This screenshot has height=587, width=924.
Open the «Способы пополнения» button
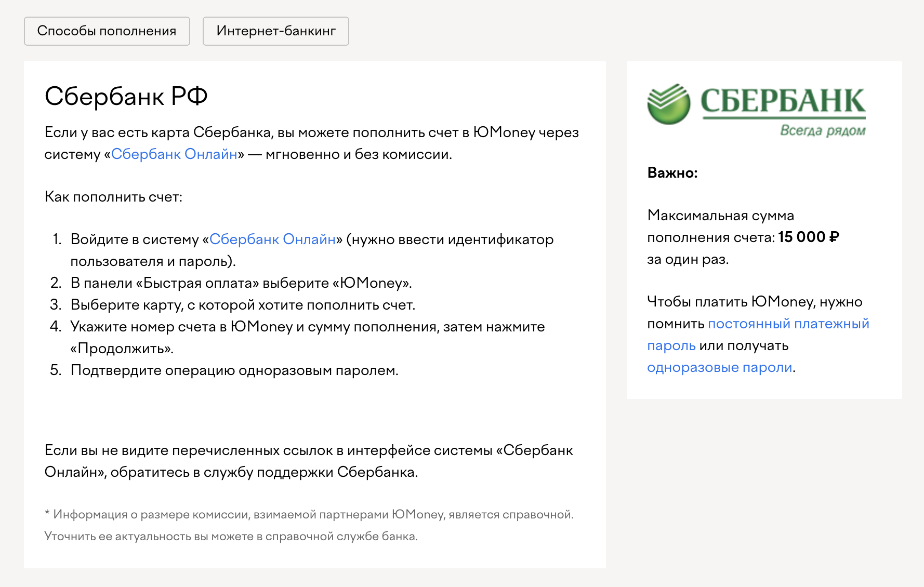pyautogui.click(x=107, y=31)
